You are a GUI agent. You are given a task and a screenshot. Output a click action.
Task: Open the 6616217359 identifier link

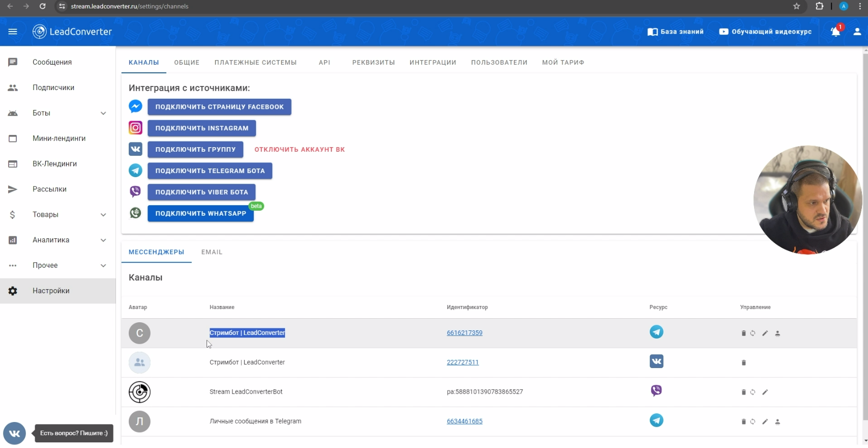465,333
